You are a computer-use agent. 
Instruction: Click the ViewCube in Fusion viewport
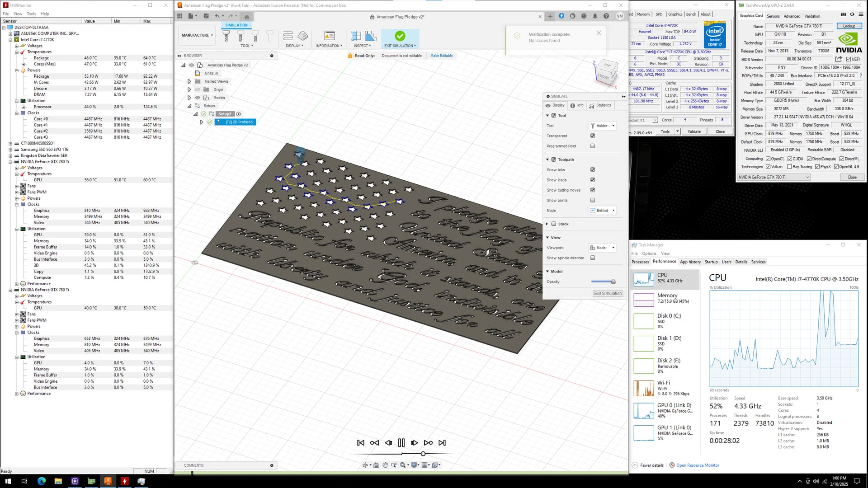click(606, 72)
